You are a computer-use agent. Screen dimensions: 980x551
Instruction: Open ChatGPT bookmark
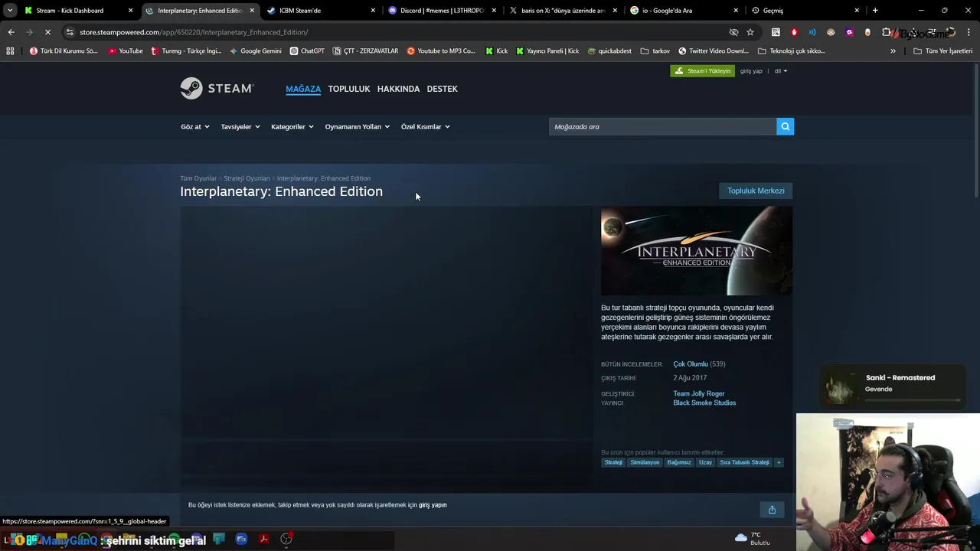(307, 51)
